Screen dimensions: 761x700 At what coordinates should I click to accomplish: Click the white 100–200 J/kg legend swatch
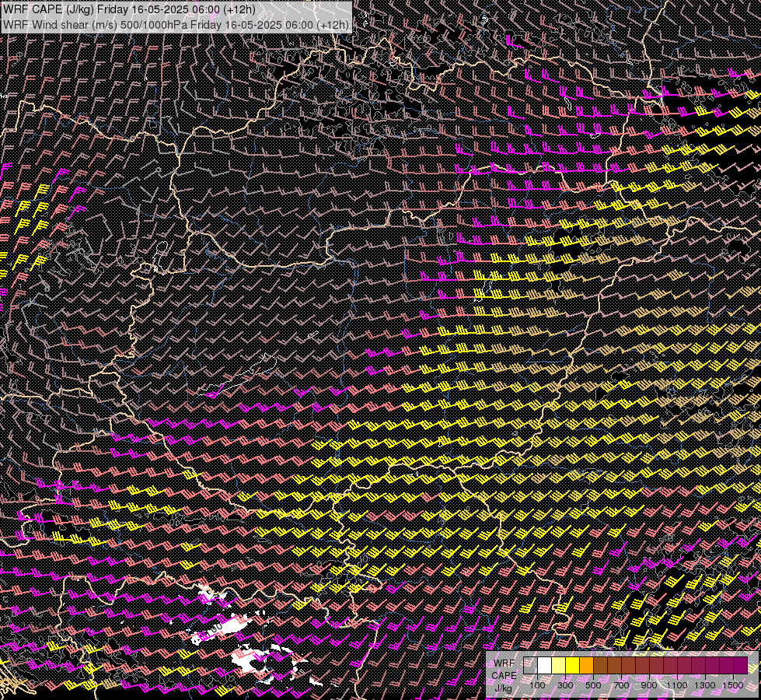coord(545,666)
